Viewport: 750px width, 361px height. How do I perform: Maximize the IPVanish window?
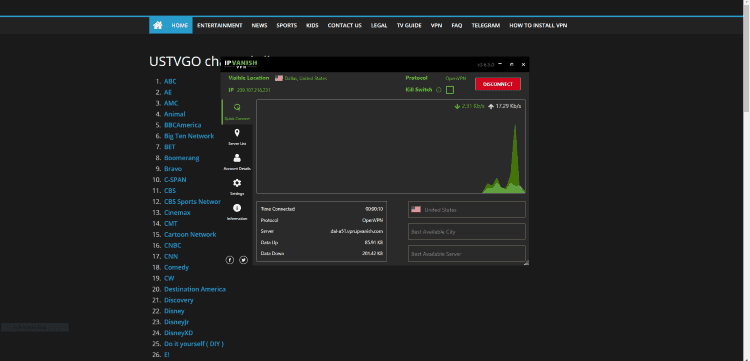point(511,64)
